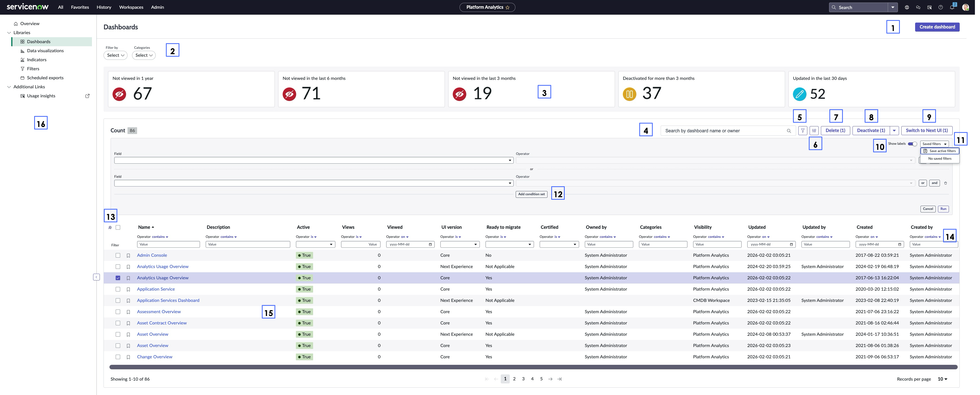Click Switch to Next UI (1) button
This screenshot has height=395, width=980.
pos(927,131)
